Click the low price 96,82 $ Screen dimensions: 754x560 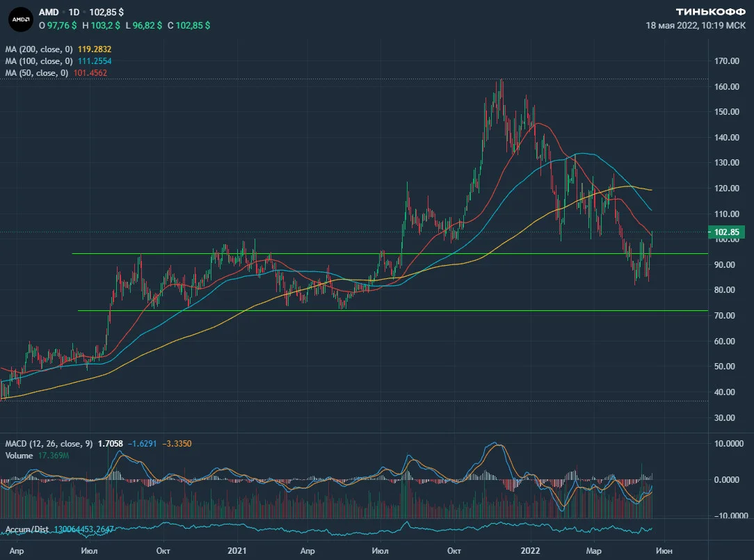tap(147, 26)
